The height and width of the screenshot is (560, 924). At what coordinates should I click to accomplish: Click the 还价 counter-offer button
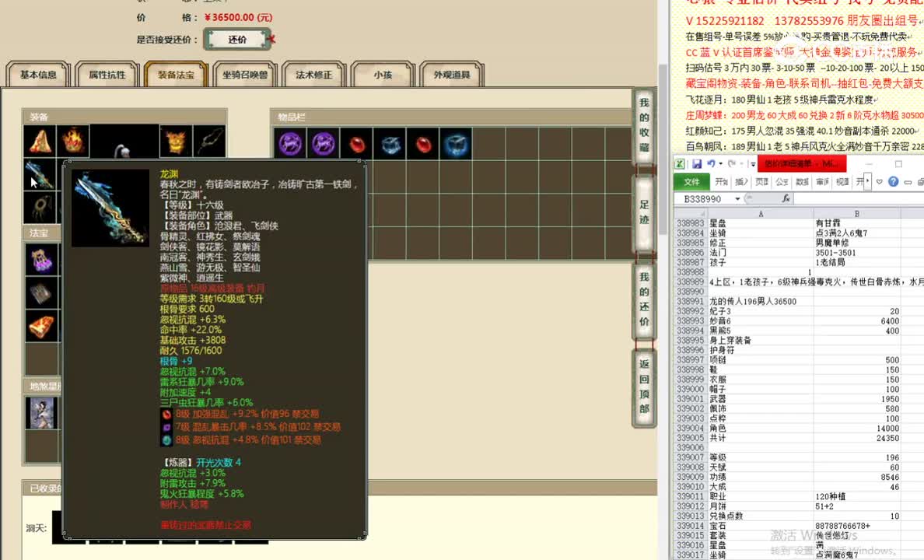point(238,37)
